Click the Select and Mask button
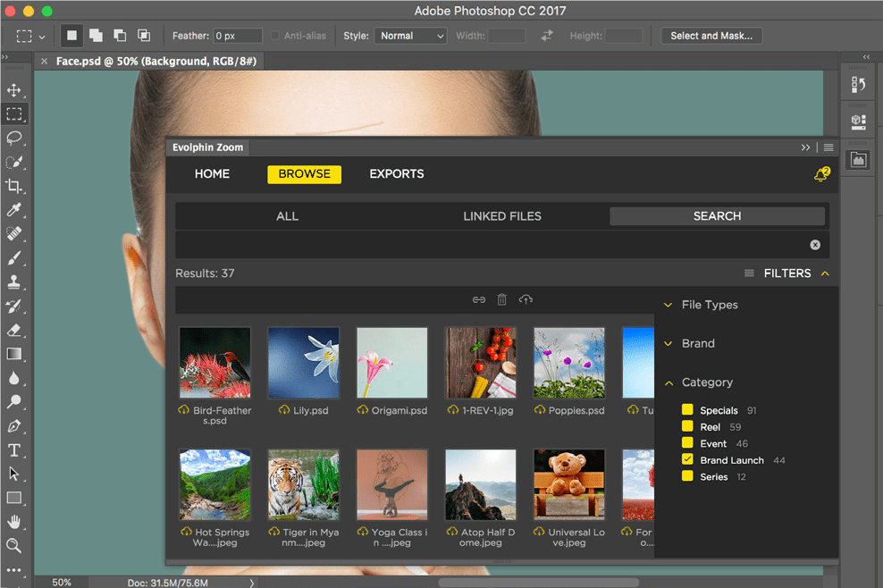Image resolution: width=883 pixels, height=588 pixels. [x=711, y=36]
